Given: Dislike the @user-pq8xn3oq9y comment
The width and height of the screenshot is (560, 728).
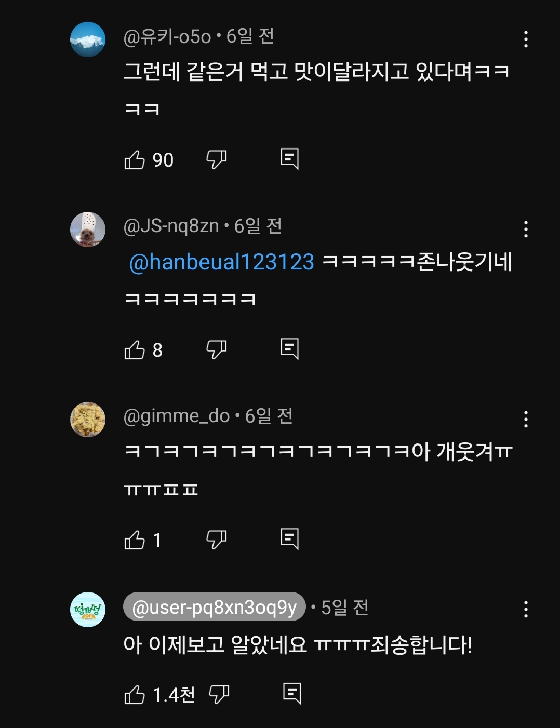Looking at the screenshot, I should click(x=219, y=694).
